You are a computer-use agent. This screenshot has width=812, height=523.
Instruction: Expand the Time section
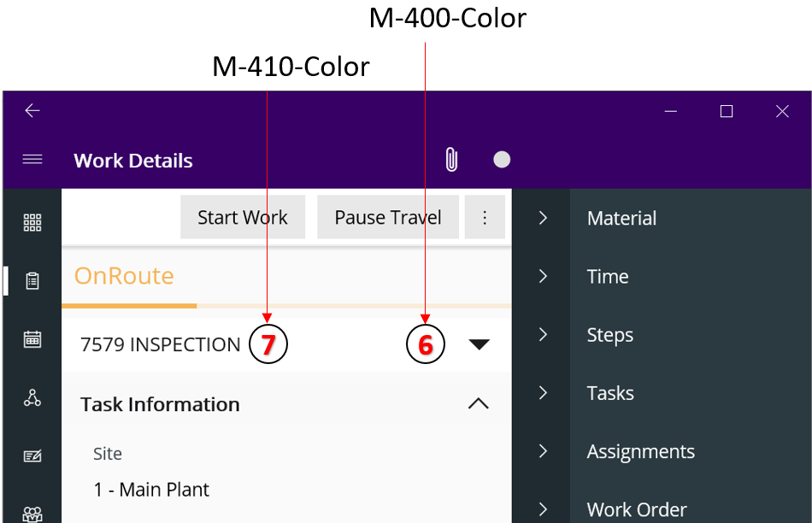(607, 276)
